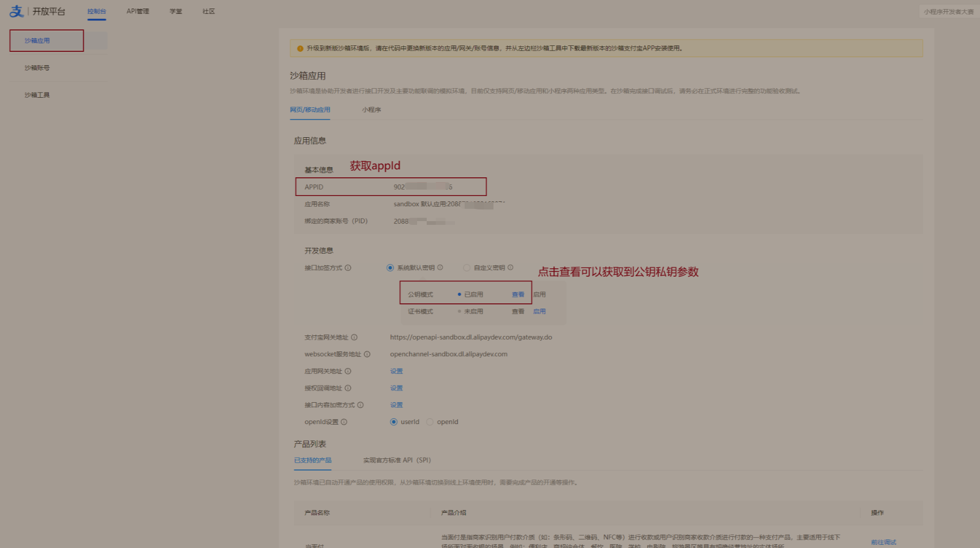Click the 操作 column header
Image resolution: width=980 pixels, height=548 pixels.
point(877,513)
